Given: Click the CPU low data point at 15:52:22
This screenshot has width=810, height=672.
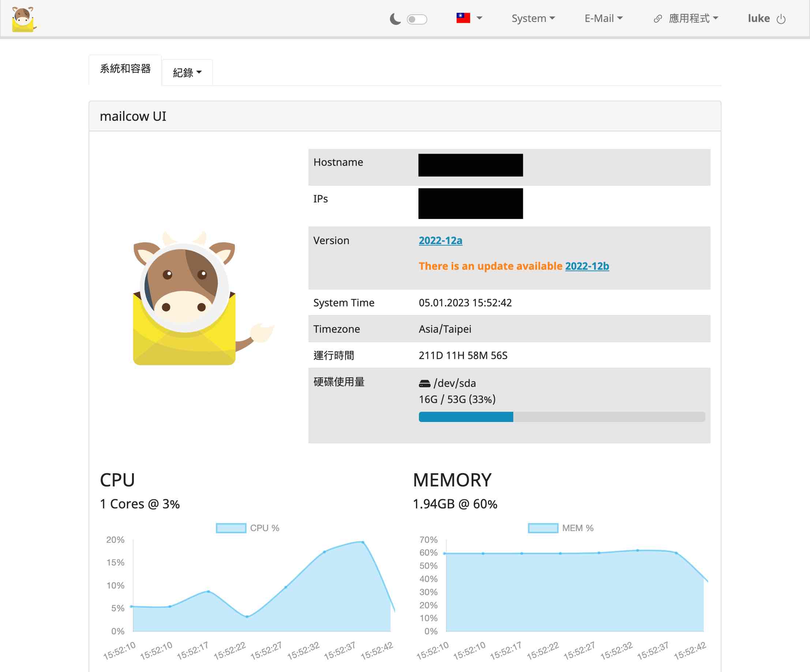Looking at the screenshot, I should click(x=247, y=616).
